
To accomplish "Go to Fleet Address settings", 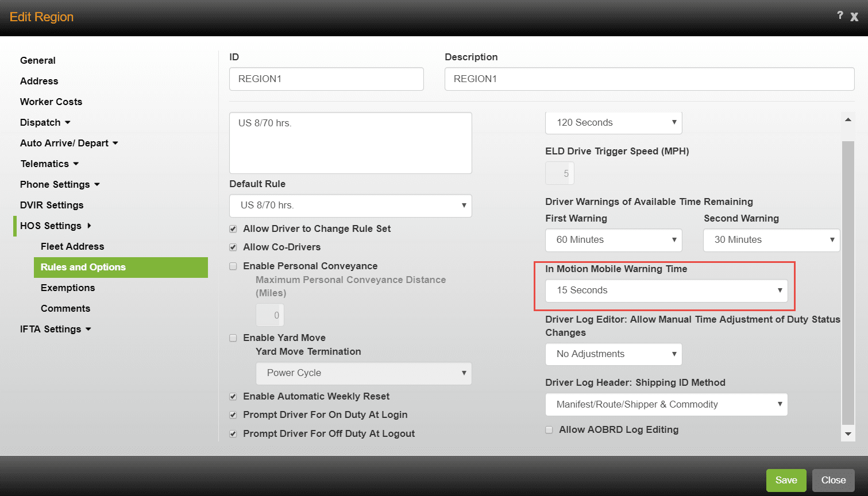I will pyautogui.click(x=72, y=247).
